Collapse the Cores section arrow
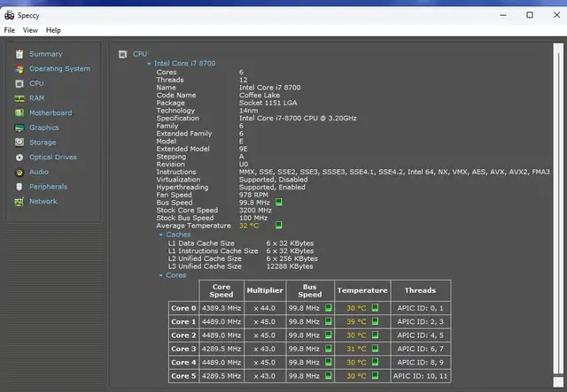The height and width of the screenshot is (392, 567). (x=161, y=275)
